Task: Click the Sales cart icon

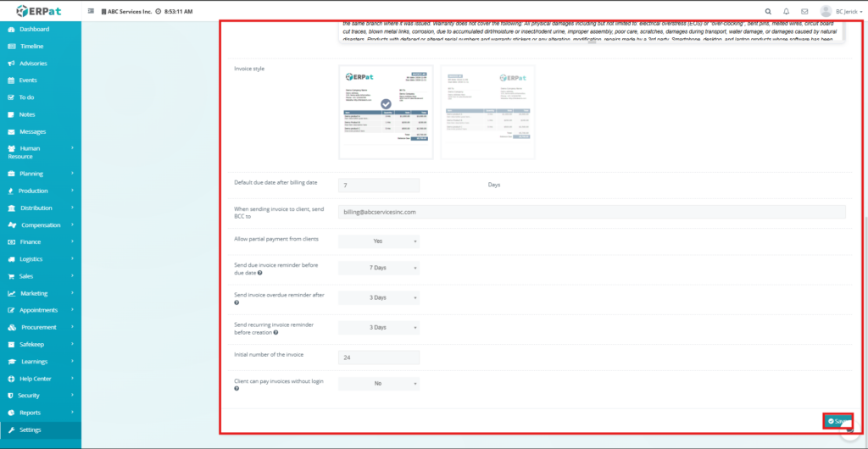Action: 11,276
